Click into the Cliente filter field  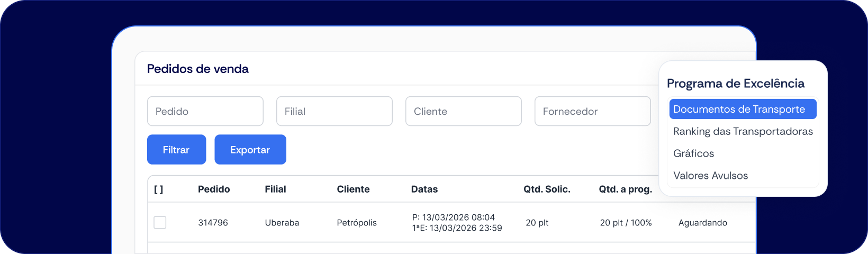point(464,111)
